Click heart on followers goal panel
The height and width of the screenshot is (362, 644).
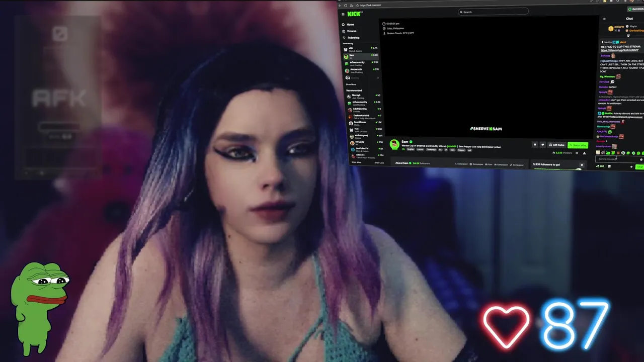[x=582, y=165]
